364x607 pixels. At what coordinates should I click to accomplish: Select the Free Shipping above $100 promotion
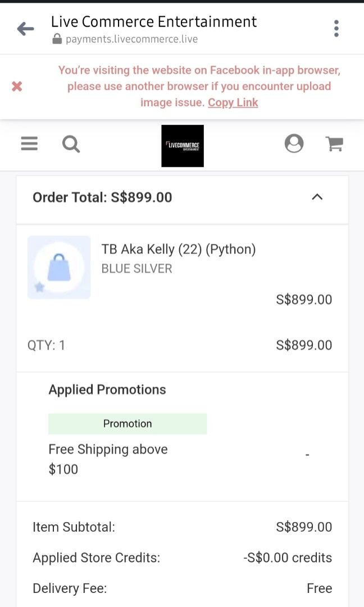click(x=108, y=459)
